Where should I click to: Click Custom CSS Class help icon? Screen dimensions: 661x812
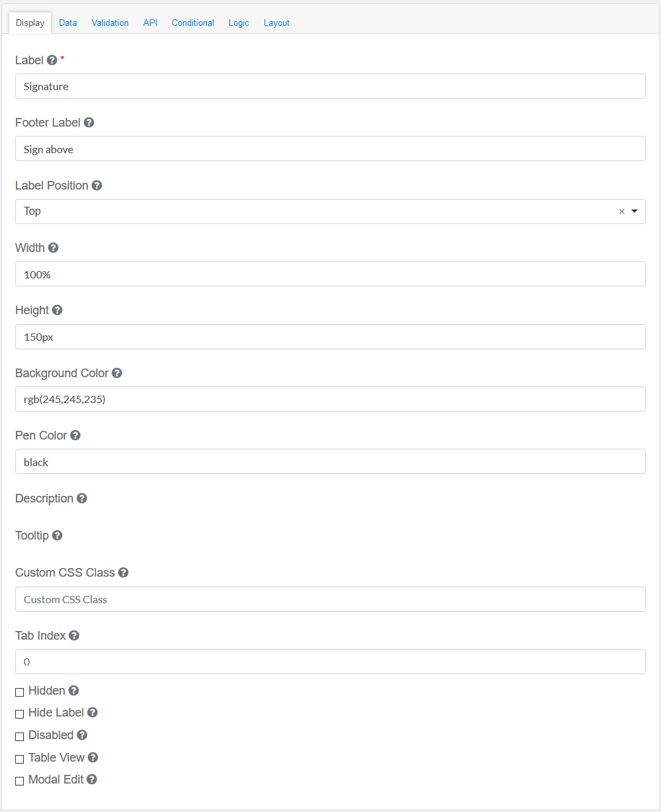click(123, 573)
